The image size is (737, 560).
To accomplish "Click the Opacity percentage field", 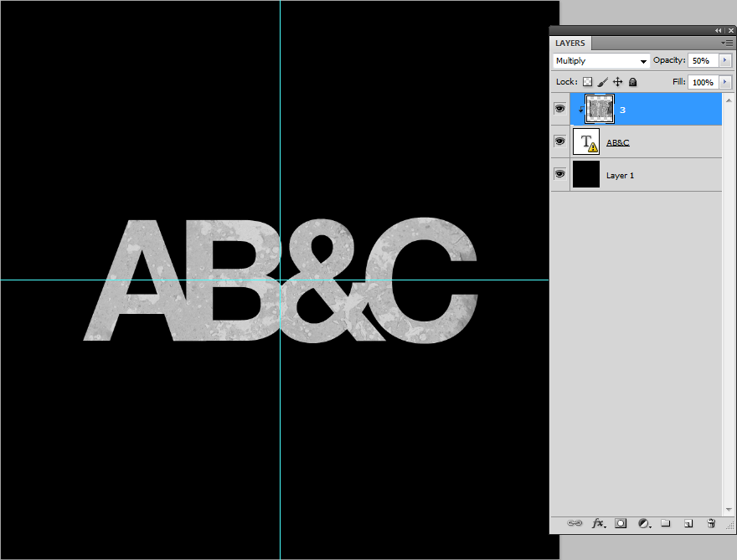I will [x=702, y=61].
